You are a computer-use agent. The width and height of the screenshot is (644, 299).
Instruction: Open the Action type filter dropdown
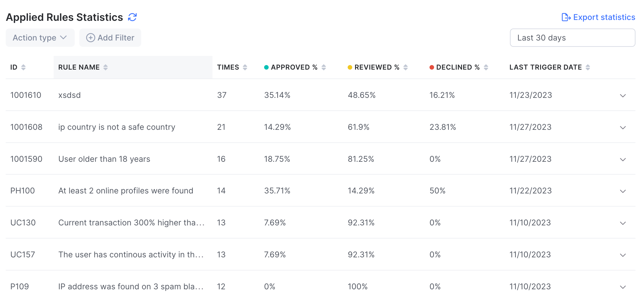tap(40, 38)
